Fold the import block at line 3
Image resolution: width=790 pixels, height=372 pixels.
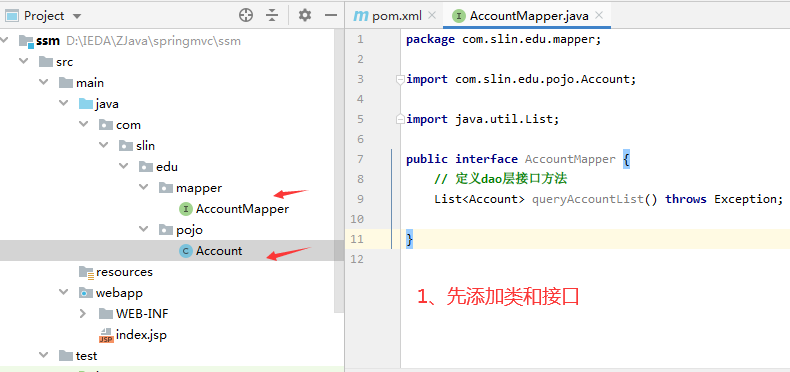(x=400, y=79)
